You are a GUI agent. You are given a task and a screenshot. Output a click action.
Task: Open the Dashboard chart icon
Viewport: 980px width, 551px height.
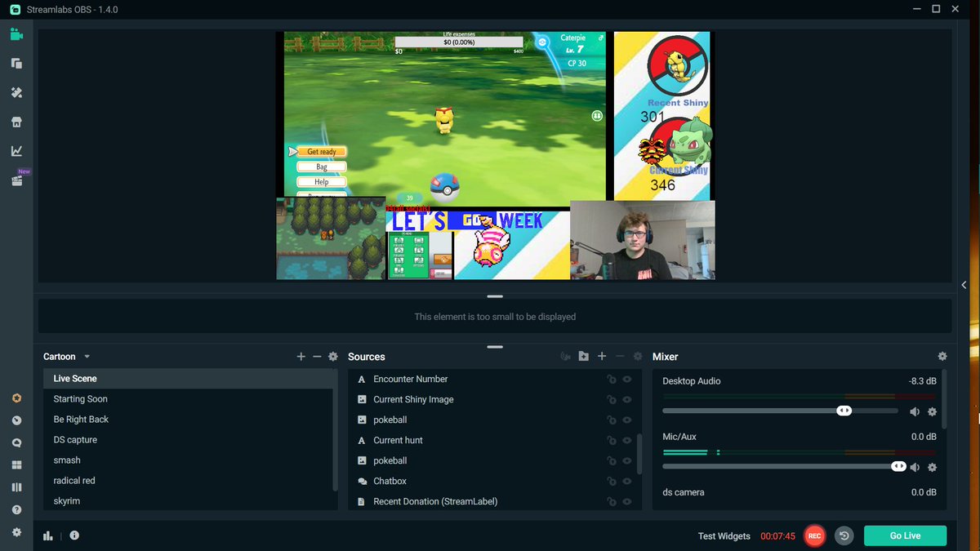click(x=16, y=150)
